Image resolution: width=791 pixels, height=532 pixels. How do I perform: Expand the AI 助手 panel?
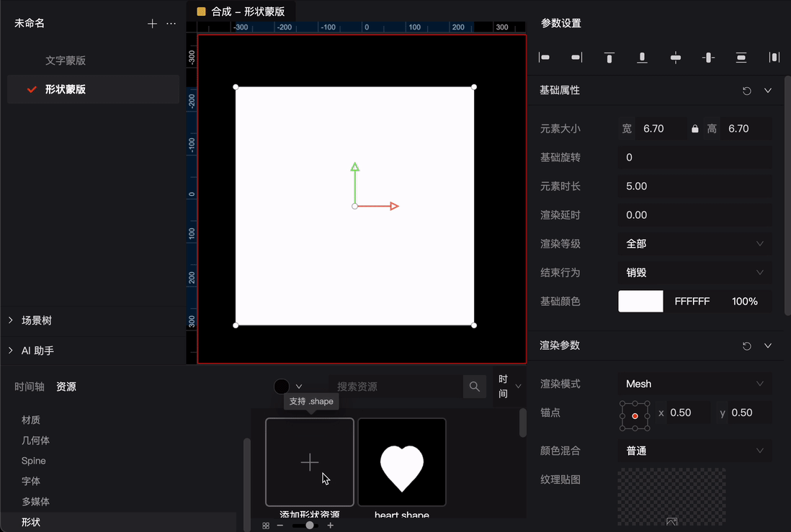11,351
